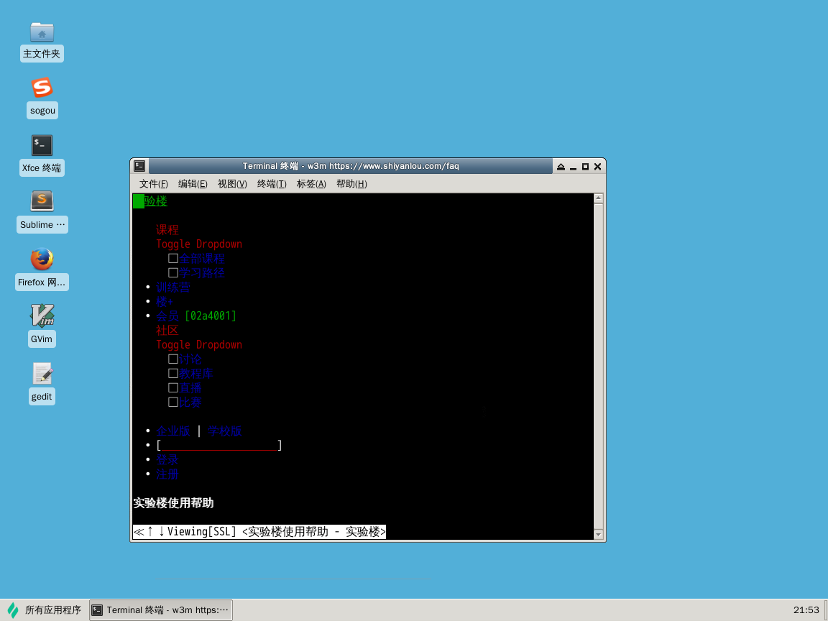Tick the checkbox beside 讨论
The width and height of the screenshot is (828, 644).
(x=172, y=359)
